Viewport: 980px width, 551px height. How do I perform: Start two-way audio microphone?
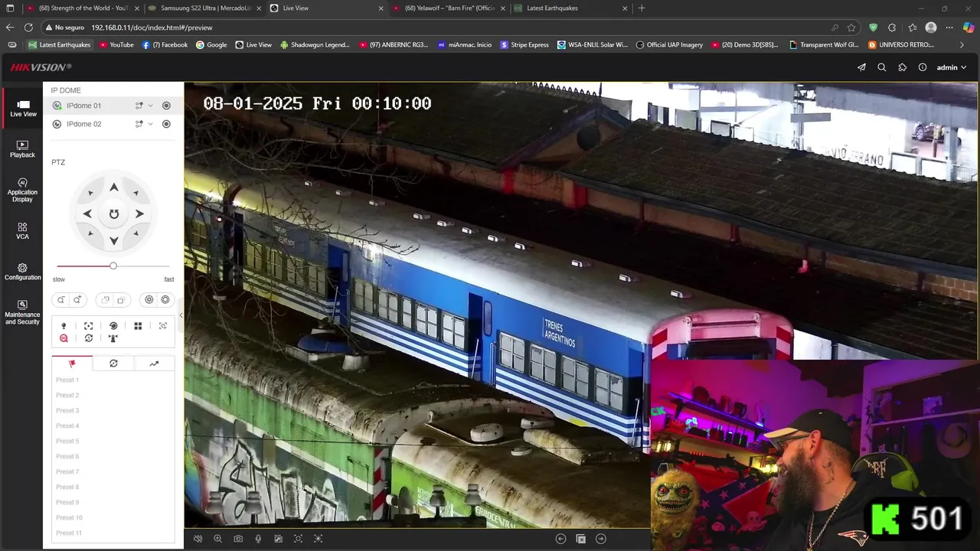coord(258,539)
